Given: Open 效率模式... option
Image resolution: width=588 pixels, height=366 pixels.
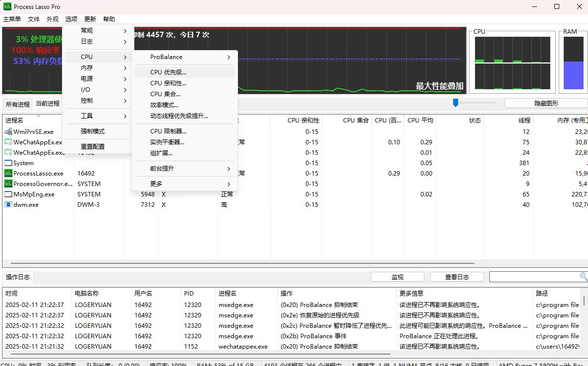Looking at the screenshot, I should click(x=184, y=105).
